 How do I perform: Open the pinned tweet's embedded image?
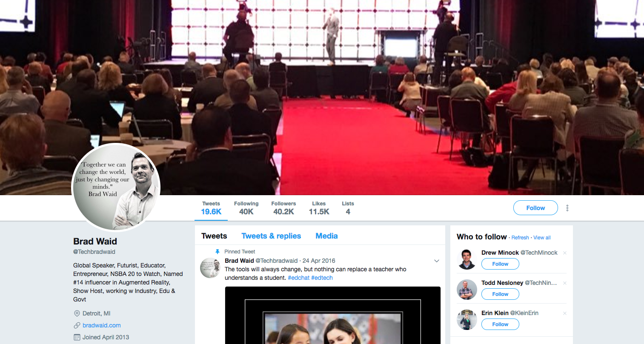click(333, 315)
